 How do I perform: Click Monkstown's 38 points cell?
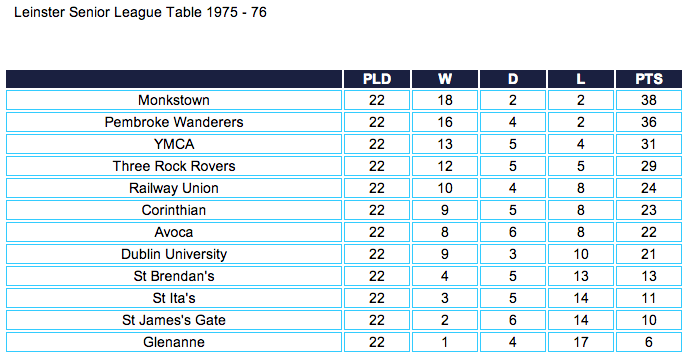pyautogui.click(x=648, y=100)
